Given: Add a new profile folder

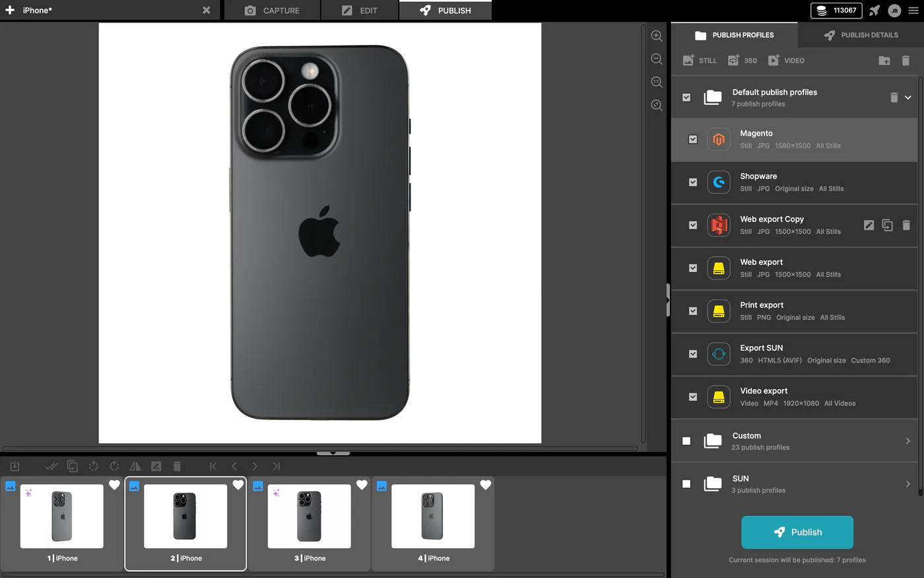Looking at the screenshot, I should (884, 61).
